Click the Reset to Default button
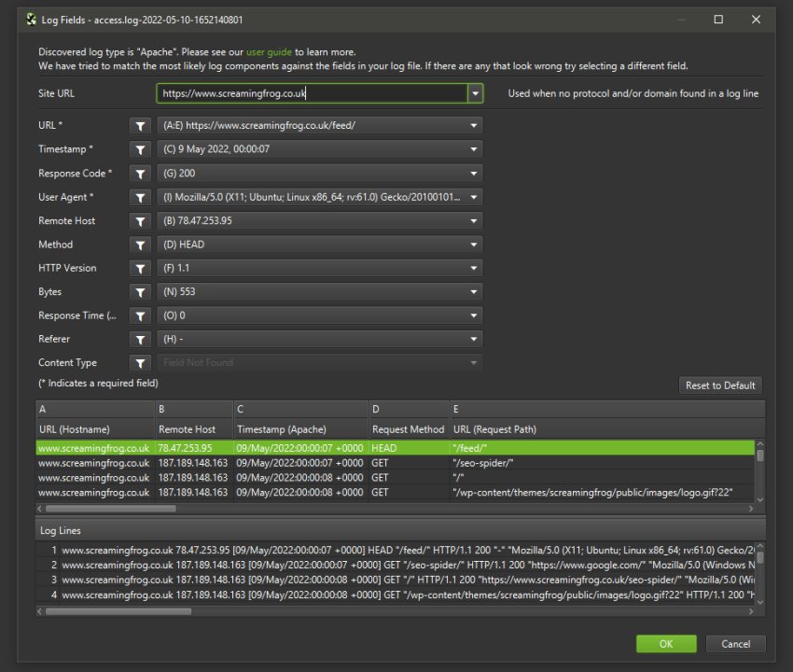The height and width of the screenshot is (672, 793). [x=720, y=385]
